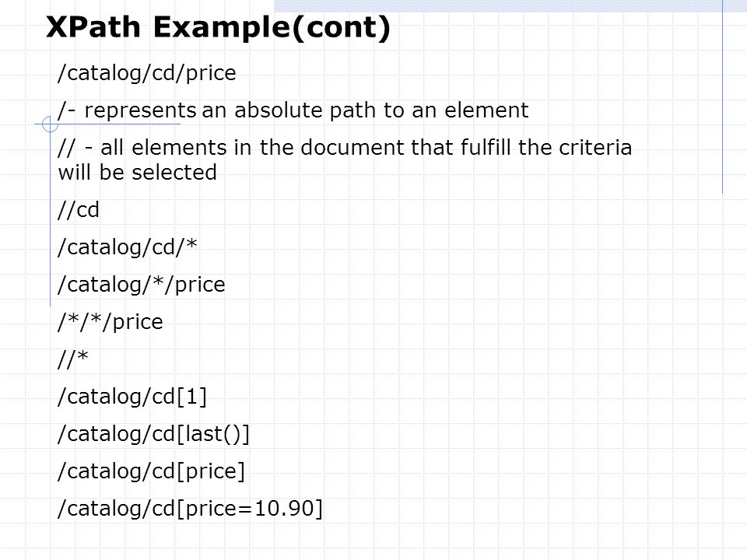Image resolution: width=747 pixels, height=560 pixels.
Task: Click the XPath Example(cont) slide title
Action: point(218,28)
